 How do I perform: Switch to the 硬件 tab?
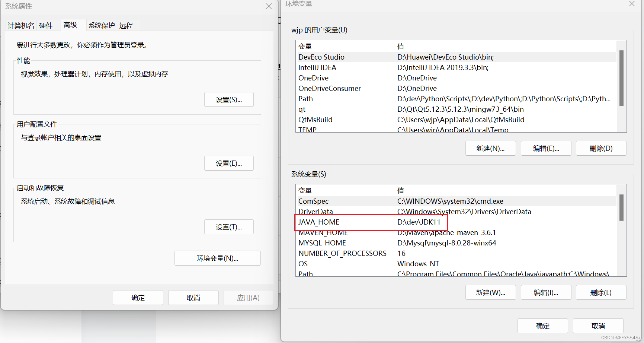(46, 25)
